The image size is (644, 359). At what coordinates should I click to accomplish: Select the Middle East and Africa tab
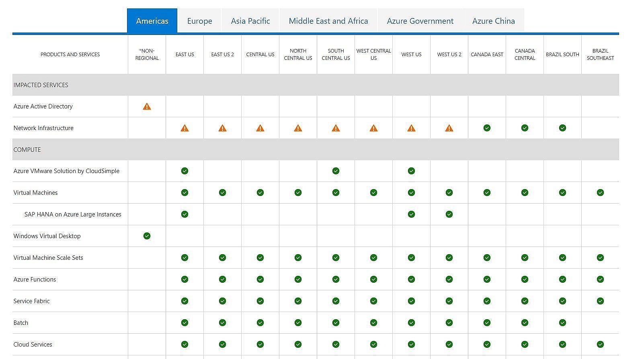[328, 21]
